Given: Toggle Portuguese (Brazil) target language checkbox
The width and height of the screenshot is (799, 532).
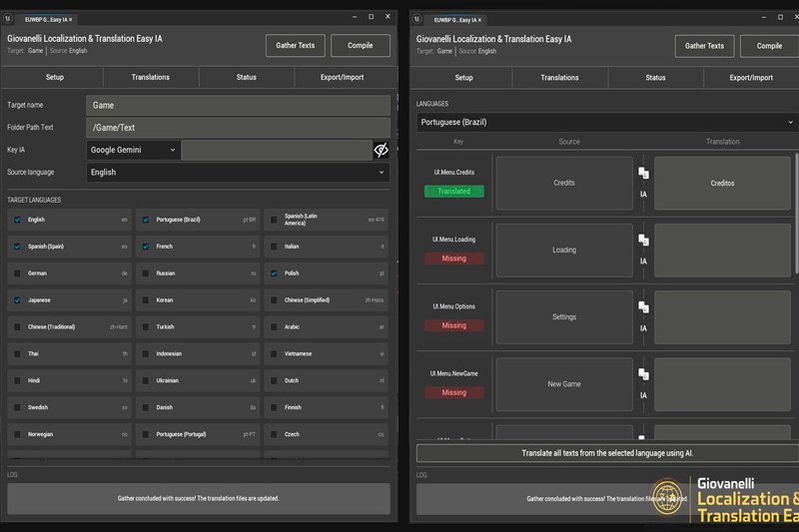Looking at the screenshot, I should 146,220.
